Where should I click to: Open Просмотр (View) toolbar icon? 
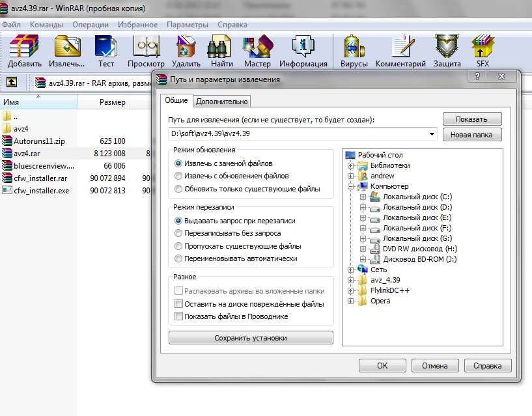[x=147, y=46]
